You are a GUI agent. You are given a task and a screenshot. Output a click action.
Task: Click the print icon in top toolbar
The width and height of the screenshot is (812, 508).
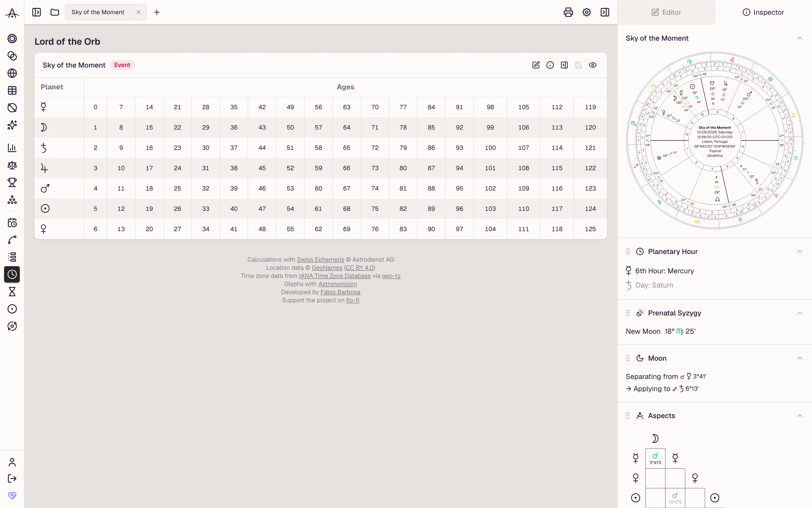(568, 12)
